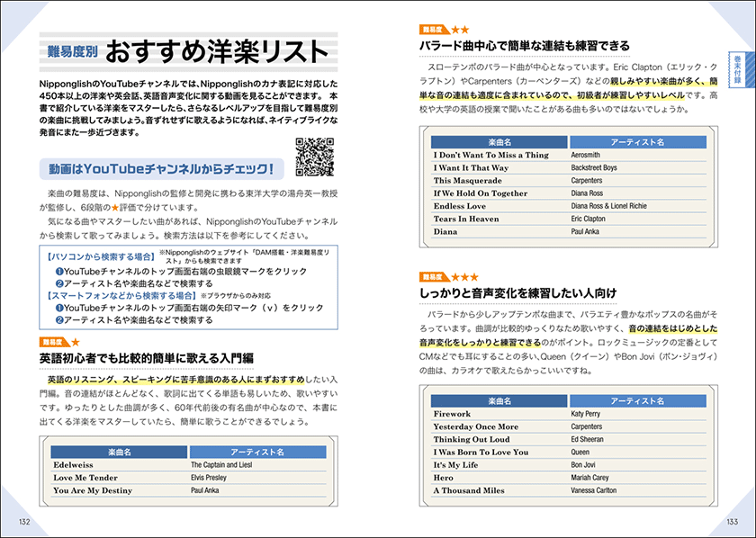Click the おすすめ洋楽リスト page title
This screenshot has width=756, height=538.
pyautogui.click(x=217, y=52)
